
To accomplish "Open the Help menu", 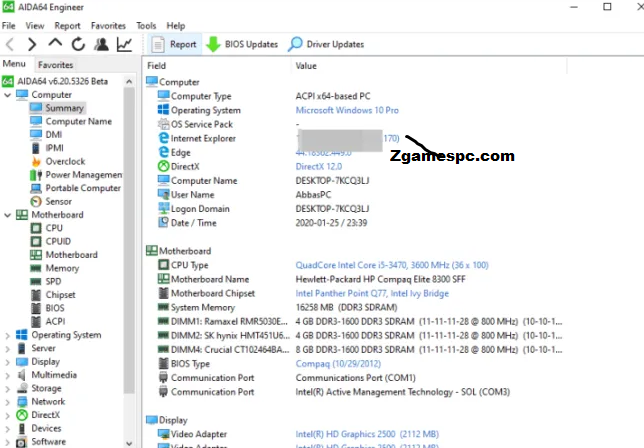I will (x=176, y=25).
